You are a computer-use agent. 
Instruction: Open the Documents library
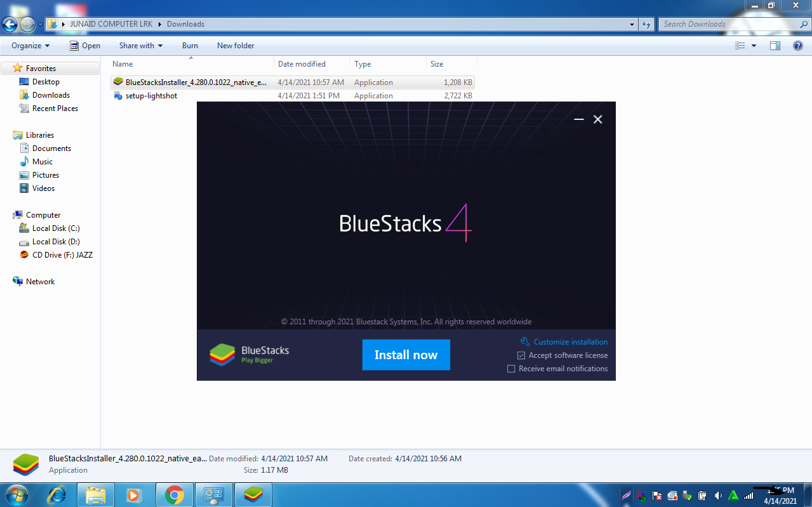[x=51, y=148]
